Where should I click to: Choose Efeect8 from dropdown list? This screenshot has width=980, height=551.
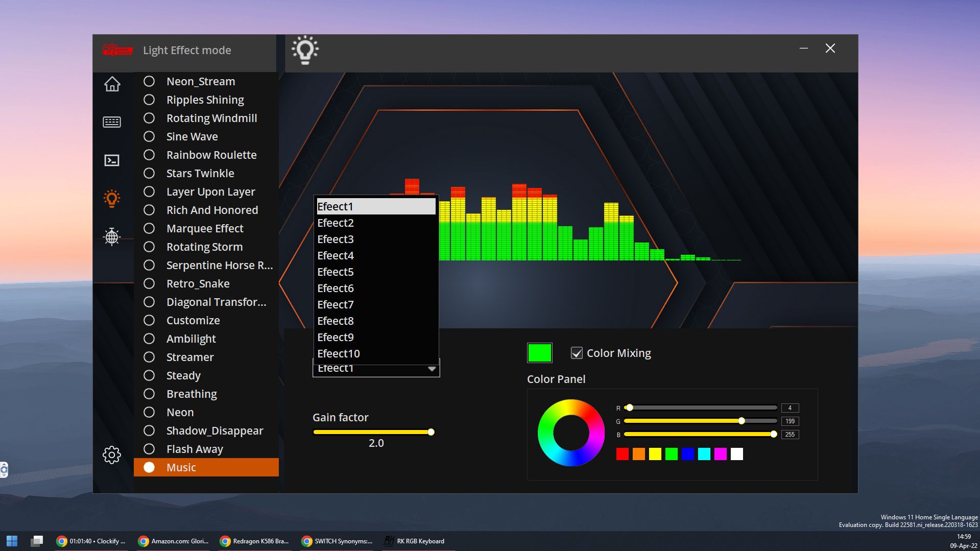[x=376, y=321]
